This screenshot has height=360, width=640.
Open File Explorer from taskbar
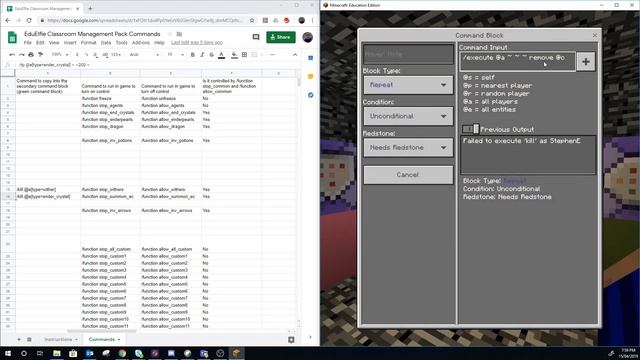pos(57,353)
